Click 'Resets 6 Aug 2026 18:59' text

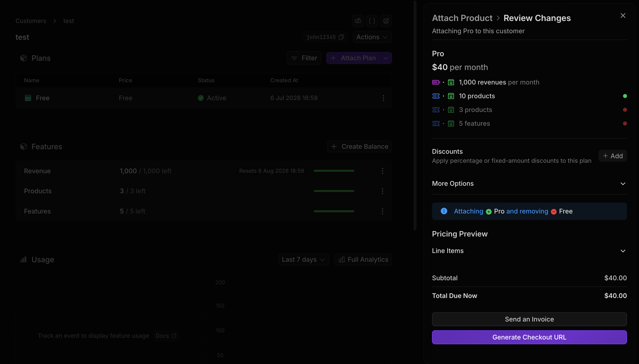[271, 171]
